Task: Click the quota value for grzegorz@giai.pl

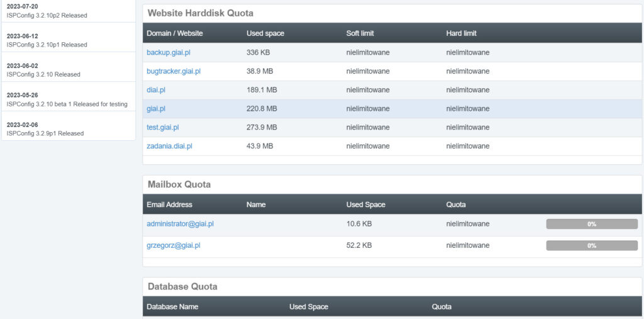Action: (468, 245)
